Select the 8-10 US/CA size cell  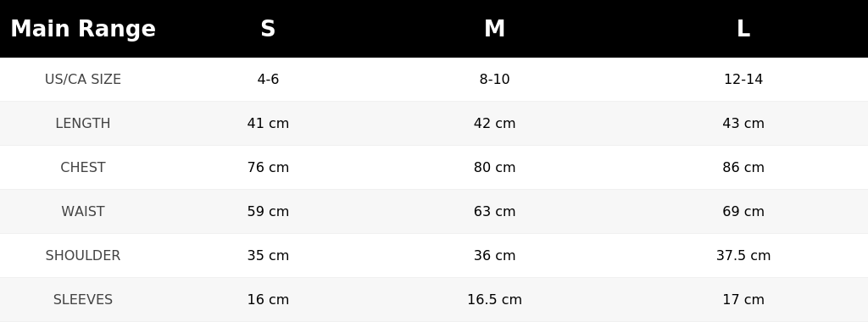(494, 79)
